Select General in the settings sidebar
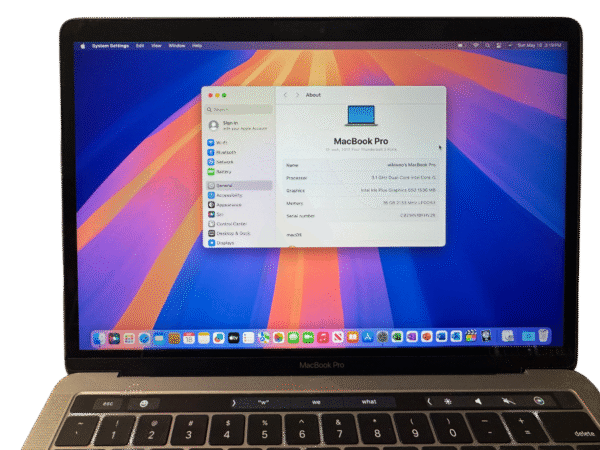The width and height of the screenshot is (600, 450). click(239, 186)
